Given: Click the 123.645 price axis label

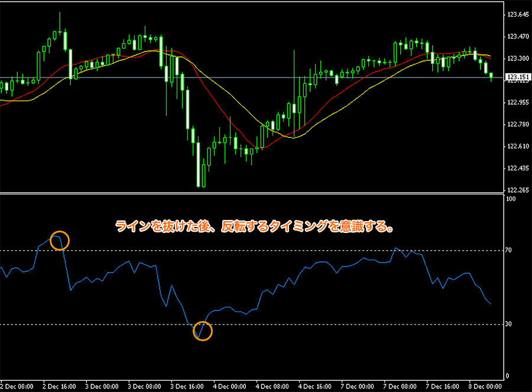Looking at the screenshot, I should pos(518,14).
